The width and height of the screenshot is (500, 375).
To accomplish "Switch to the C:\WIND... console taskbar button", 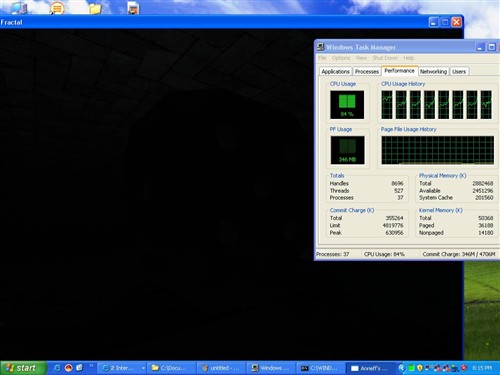I will coord(320,368).
